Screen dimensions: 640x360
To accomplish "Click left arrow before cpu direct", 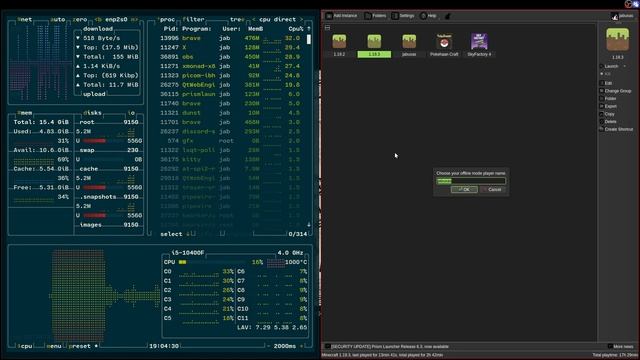I will click(254, 19).
